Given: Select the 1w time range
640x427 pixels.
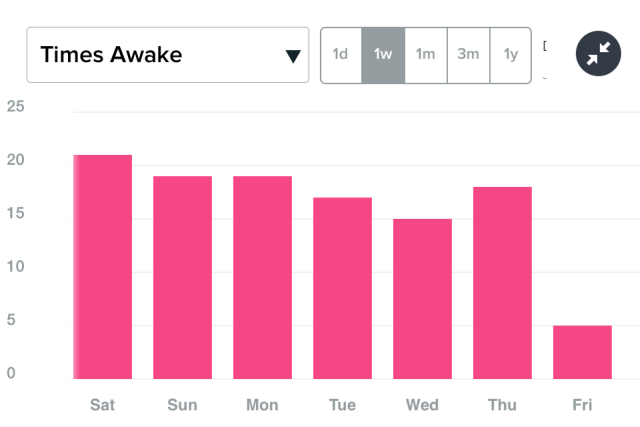Looking at the screenshot, I should (x=383, y=55).
